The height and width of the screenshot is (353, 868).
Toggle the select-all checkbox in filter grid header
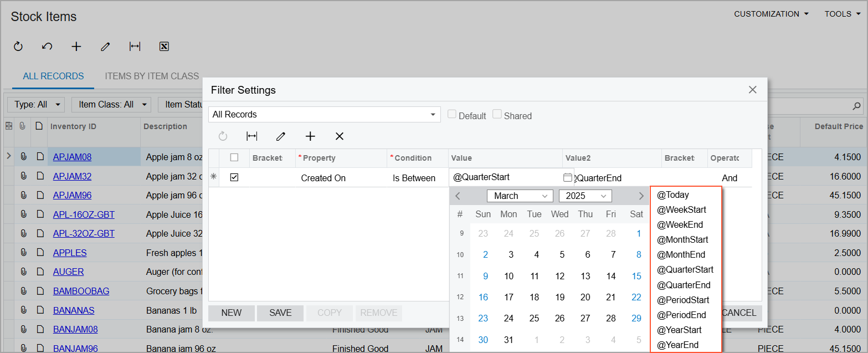[x=234, y=158]
